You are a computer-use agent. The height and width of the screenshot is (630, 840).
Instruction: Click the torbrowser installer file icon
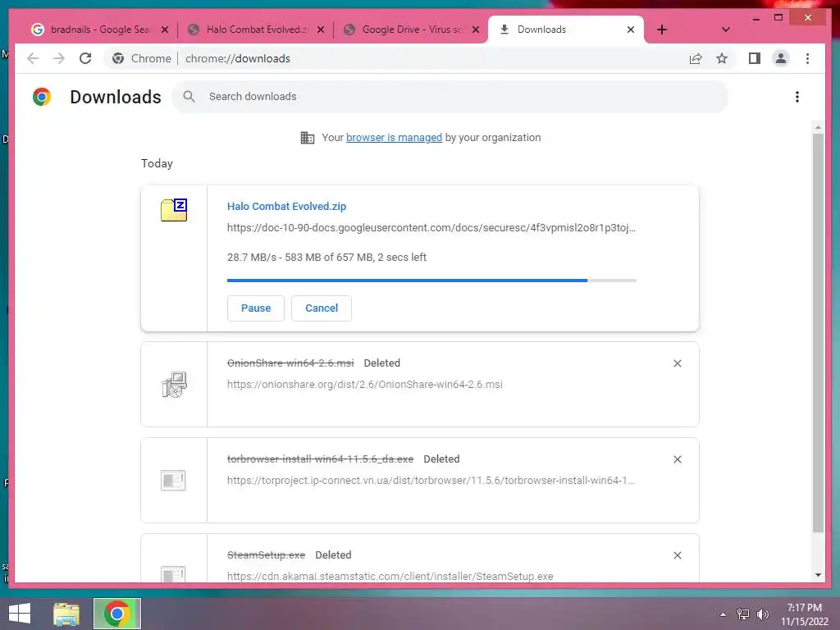coord(173,480)
